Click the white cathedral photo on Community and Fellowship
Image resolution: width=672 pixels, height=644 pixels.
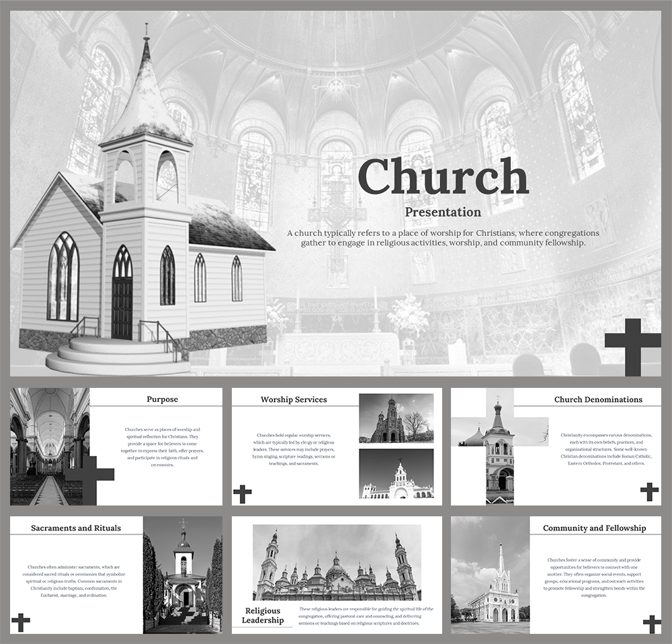[x=491, y=582]
